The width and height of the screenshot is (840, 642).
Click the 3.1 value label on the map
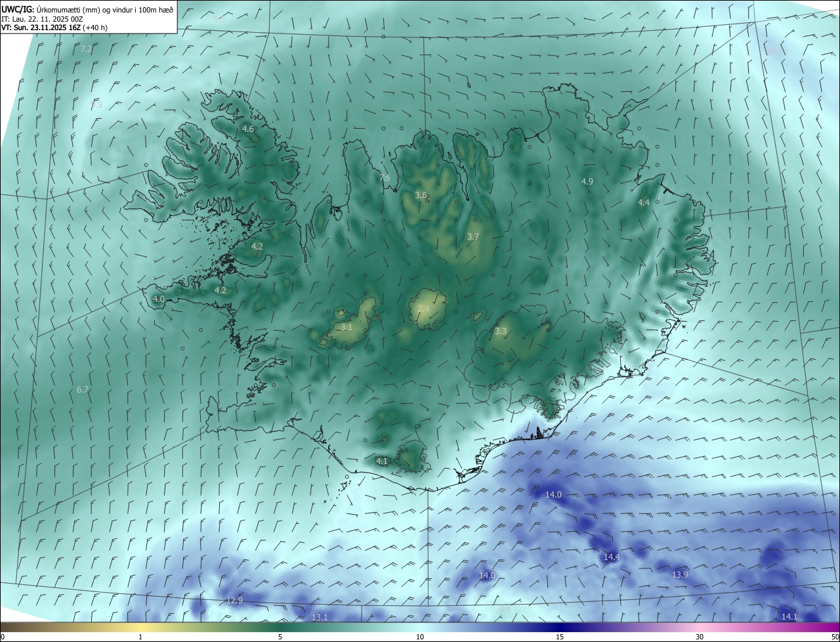346,327
